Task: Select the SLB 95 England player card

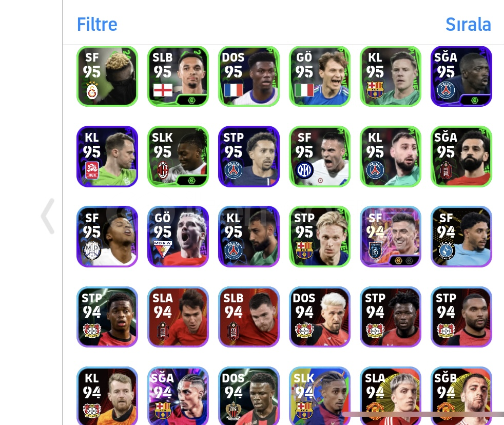Action: tap(178, 76)
